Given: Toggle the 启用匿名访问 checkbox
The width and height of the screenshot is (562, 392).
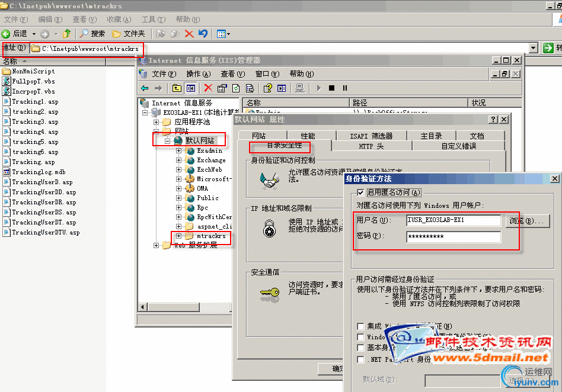Looking at the screenshot, I should [360, 192].
